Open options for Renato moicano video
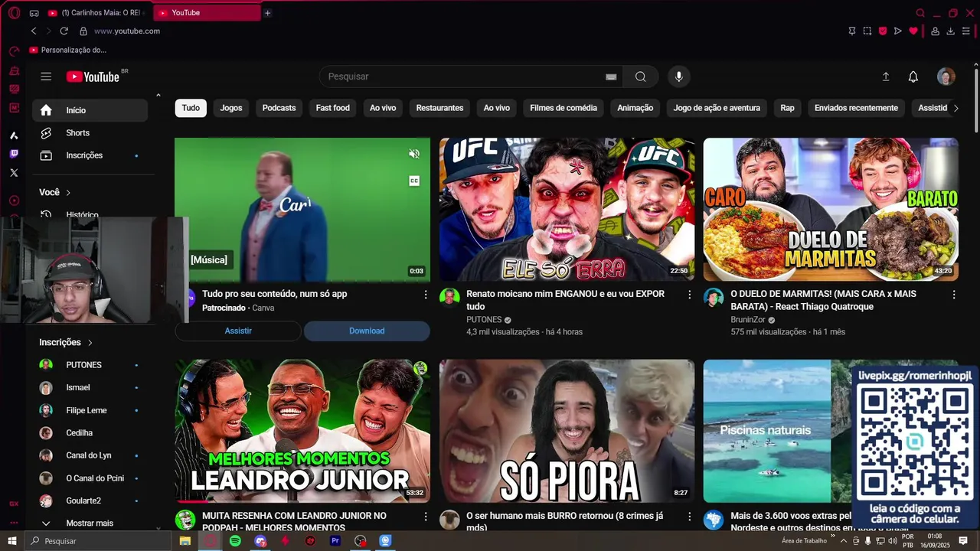The height and width of the screenshot is (551, 980). pos(689,295)
